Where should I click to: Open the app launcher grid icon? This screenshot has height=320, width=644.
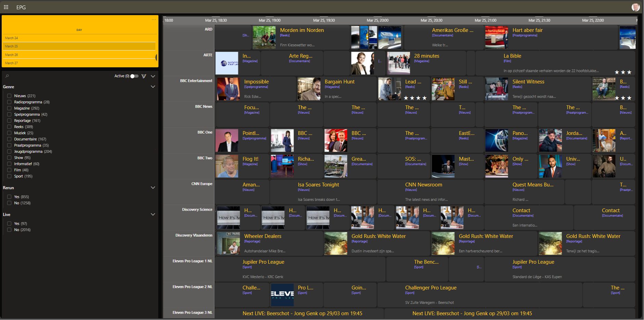click(x=6, y=7)
